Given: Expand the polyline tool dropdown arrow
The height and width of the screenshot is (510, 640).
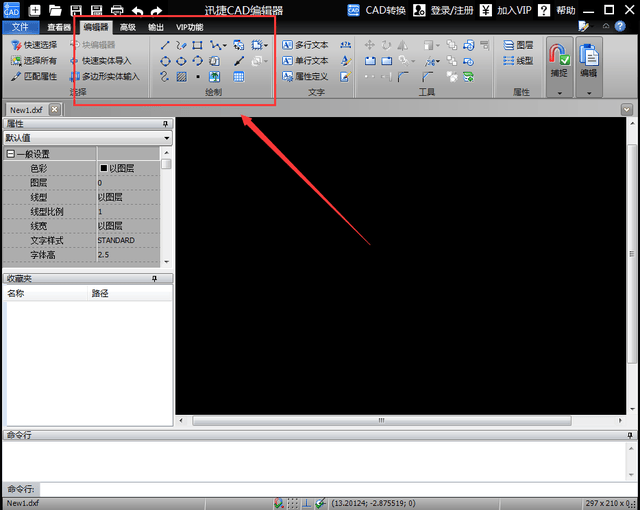Looking at the screenshot, I should (224, 45).
